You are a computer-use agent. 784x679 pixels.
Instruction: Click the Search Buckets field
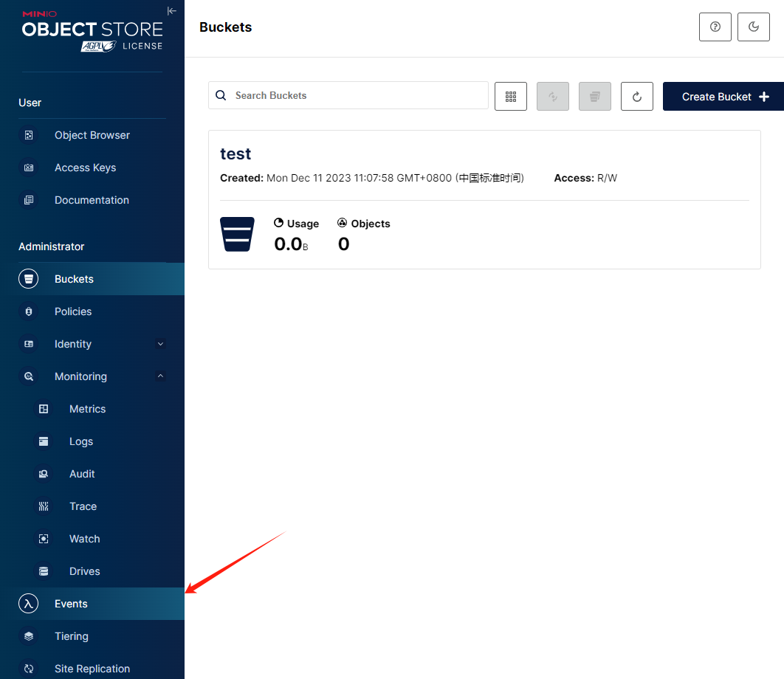(348, 95)
